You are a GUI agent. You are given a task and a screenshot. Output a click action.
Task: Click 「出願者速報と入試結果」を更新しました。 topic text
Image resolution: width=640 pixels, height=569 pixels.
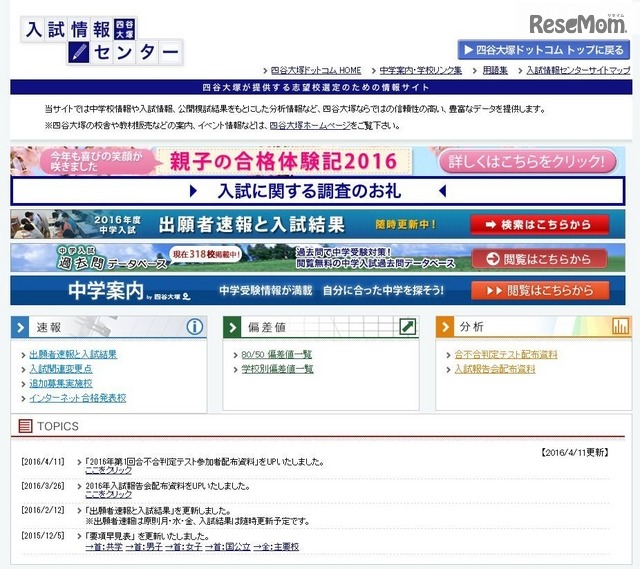tap(158, 511)
